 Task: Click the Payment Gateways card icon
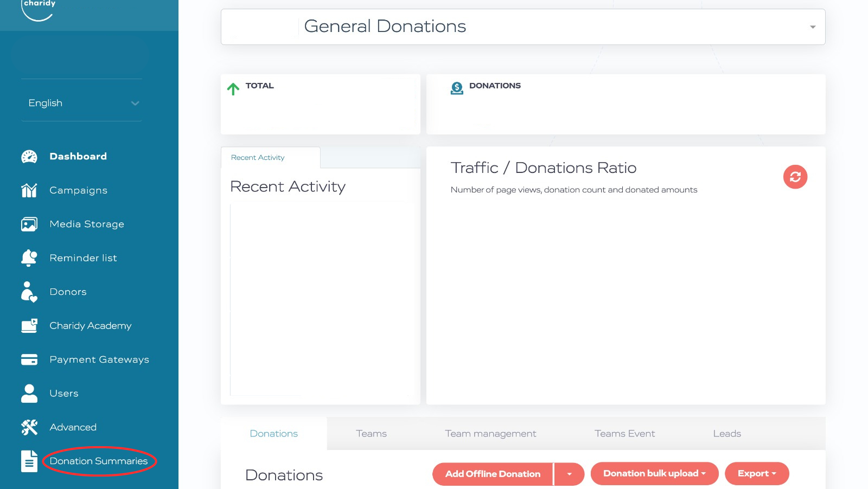point(29,359)
